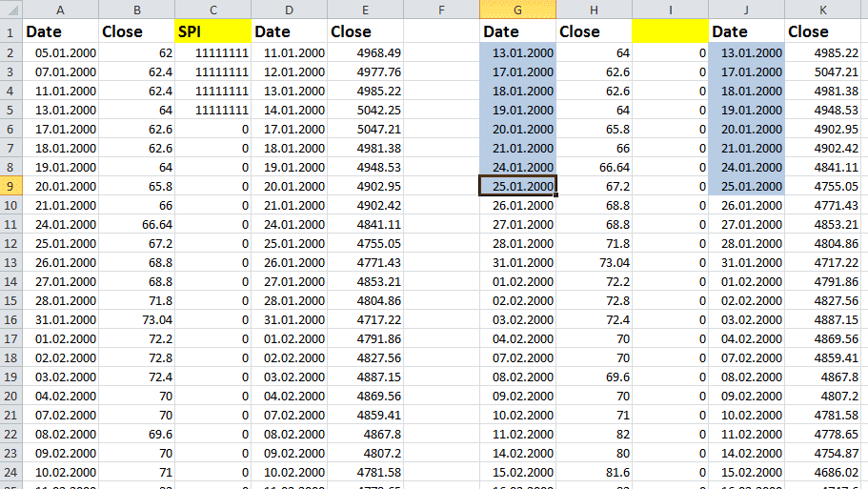Select highlighted cell J2 with 13.01.2000

746,52
